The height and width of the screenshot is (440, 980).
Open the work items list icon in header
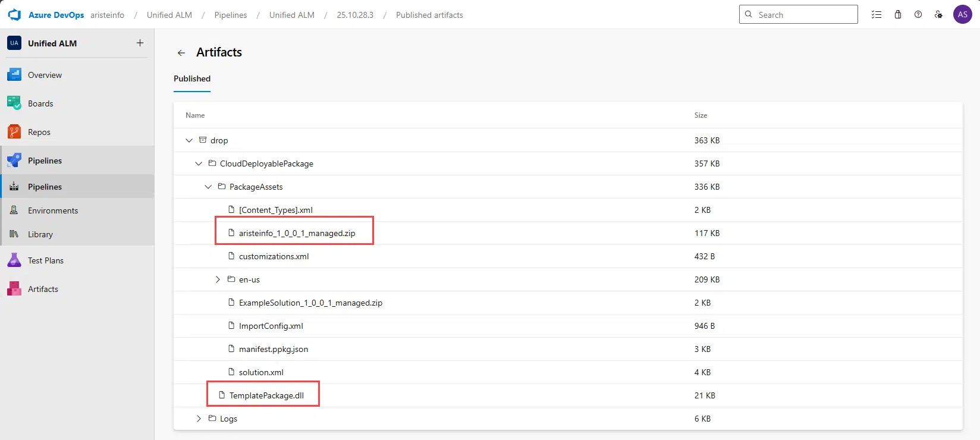coord(877,15)
